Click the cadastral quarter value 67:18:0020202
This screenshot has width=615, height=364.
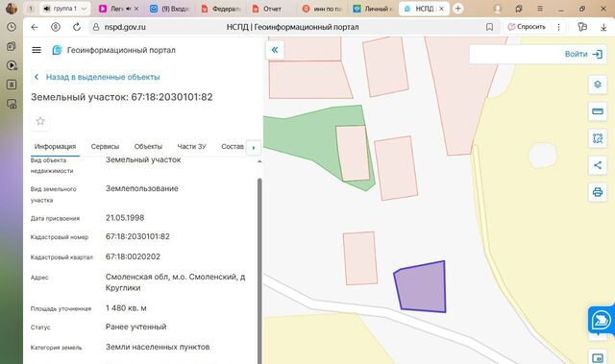pos(133,256)
